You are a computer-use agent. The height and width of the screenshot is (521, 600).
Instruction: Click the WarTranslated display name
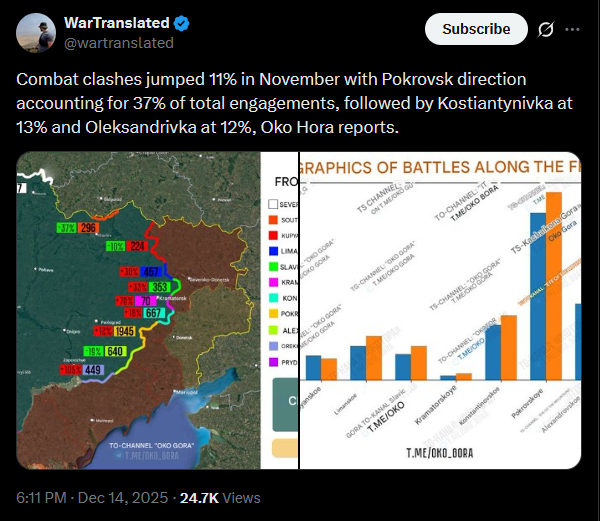tap(117, 23)
